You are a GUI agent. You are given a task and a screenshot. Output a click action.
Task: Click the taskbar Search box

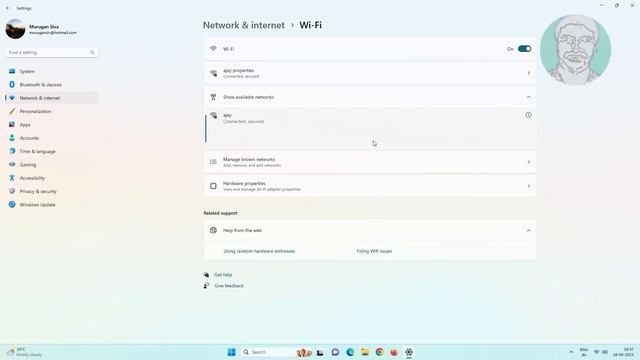click(278, 352)
